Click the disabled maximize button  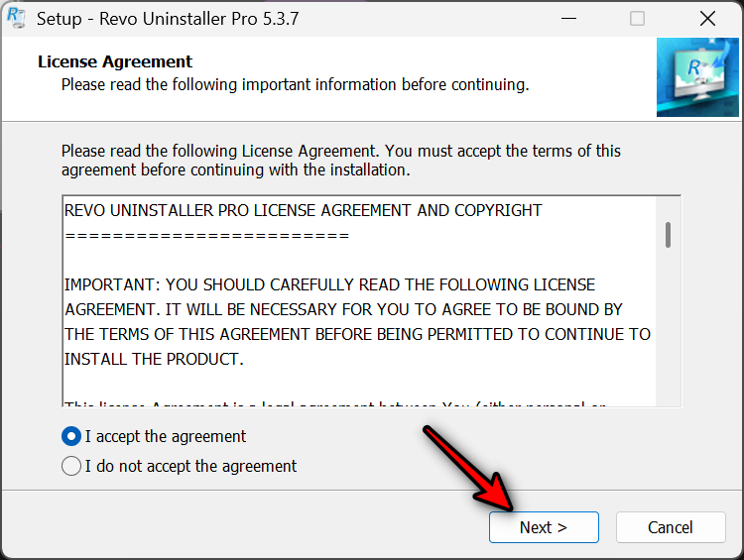pos(637,19)
